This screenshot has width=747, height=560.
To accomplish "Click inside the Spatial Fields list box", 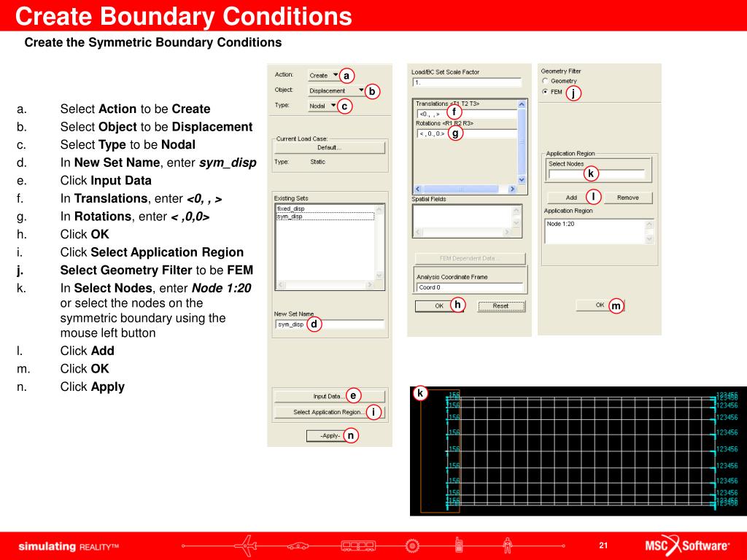I will (x=462, y=217).
